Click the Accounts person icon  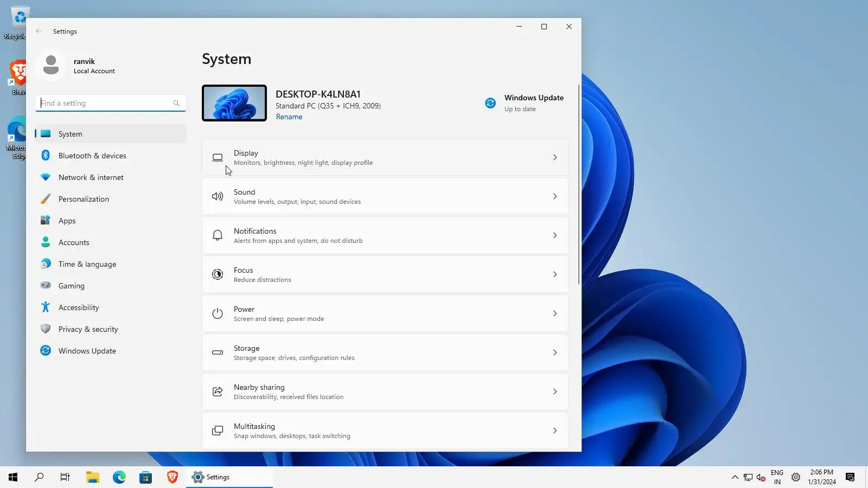[x=46, y=242]
